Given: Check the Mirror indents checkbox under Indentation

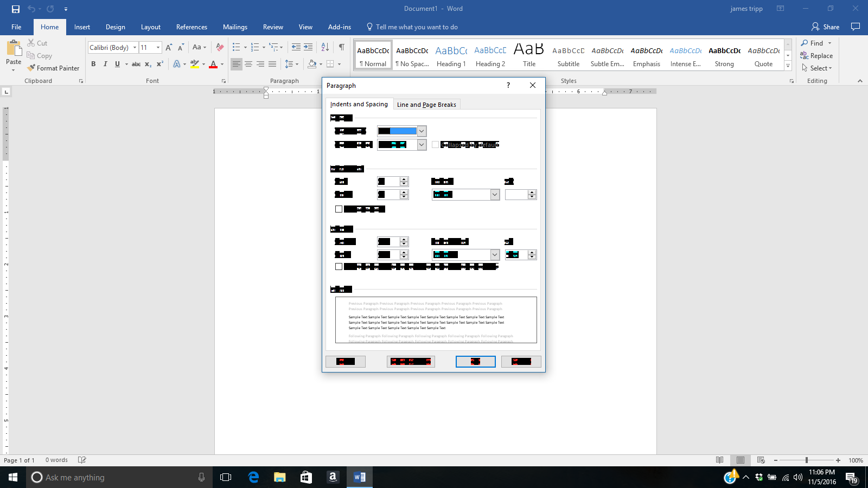Looking at the screenshot, I should click(339, 209).
